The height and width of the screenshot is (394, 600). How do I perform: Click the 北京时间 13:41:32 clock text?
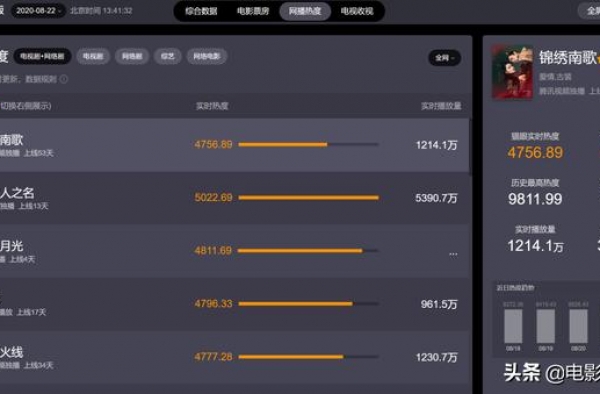click(x=101, y=11)
